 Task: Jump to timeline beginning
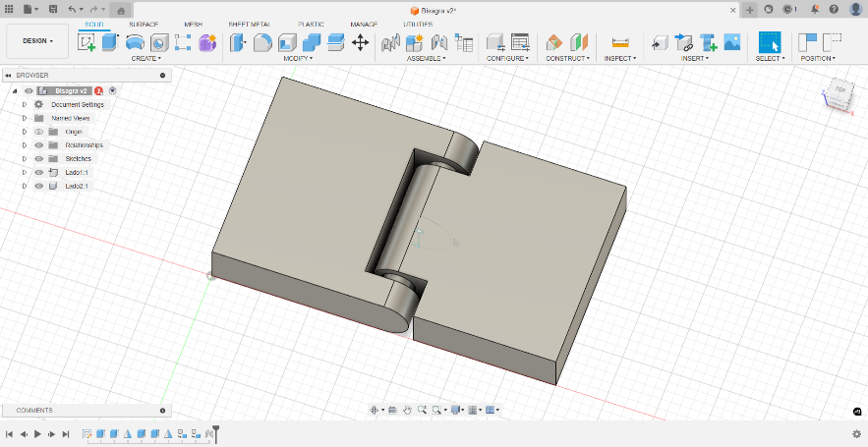point(9,434)
